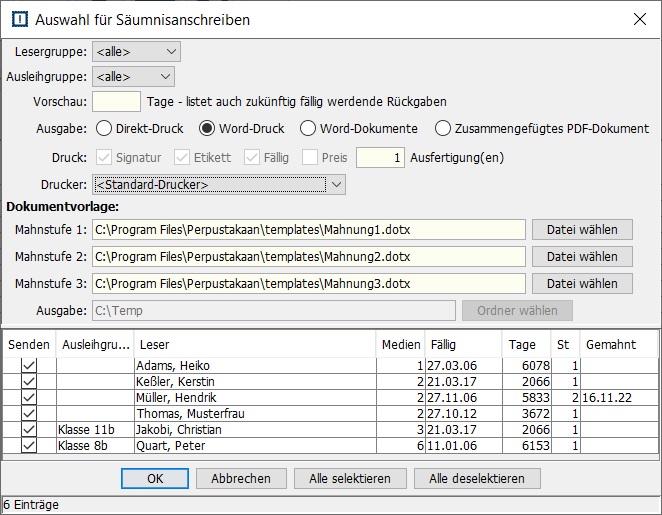Choose Zusammengefügtes PDF-Dokument output option
This screenshot has width=662, height=515.
[x=443, y=128]
